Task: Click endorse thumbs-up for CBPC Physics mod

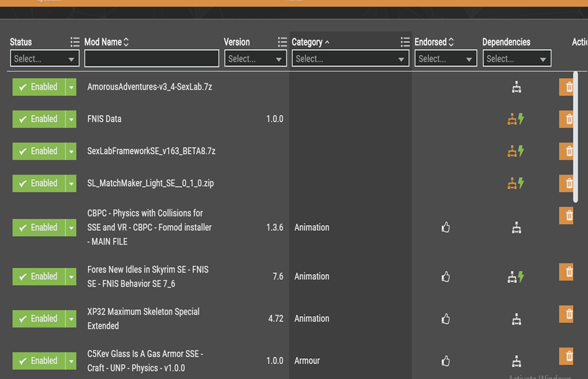Action: tap(445, 228)
